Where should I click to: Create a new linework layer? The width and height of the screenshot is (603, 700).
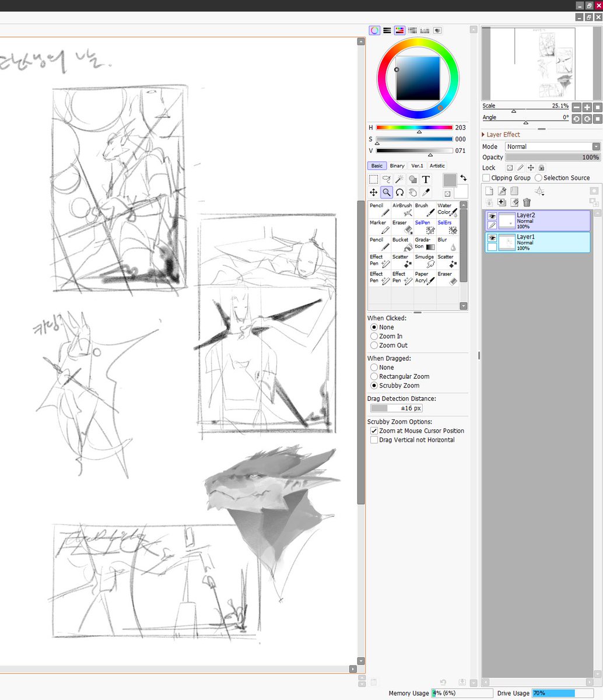[502, 191]
